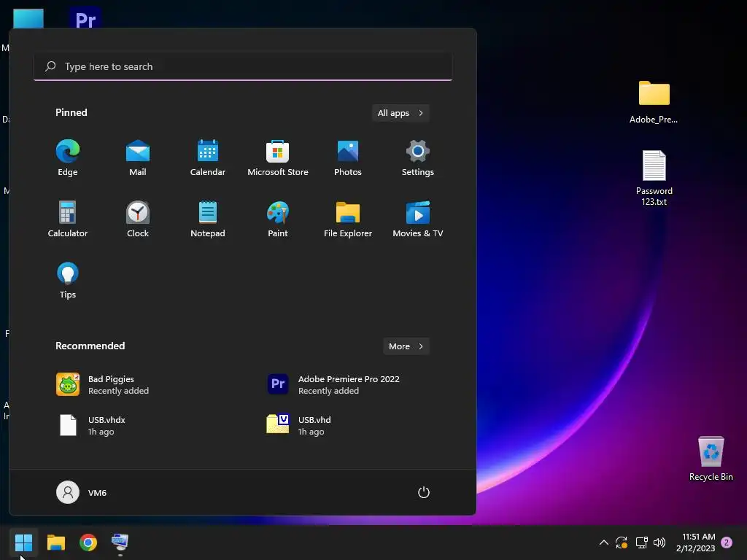Open the remote desktop app on taskbar
The image size is (747, 560).
click(x=120, y=542)
